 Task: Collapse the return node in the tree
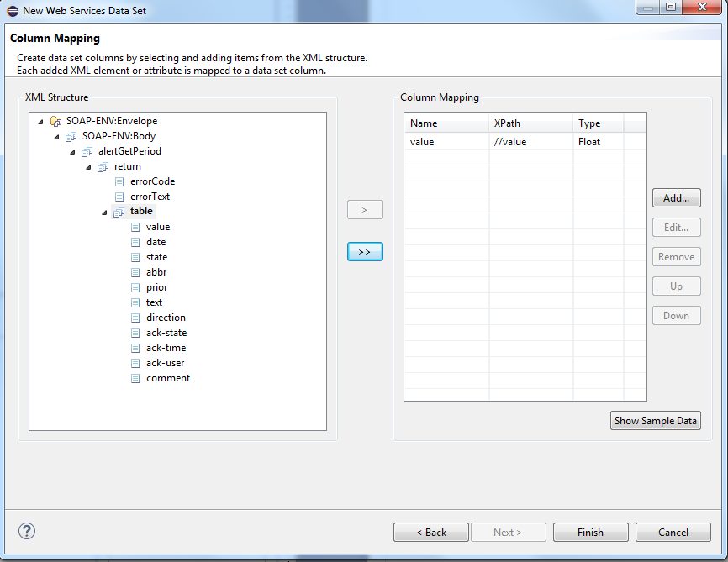click(x=88, y=167)
